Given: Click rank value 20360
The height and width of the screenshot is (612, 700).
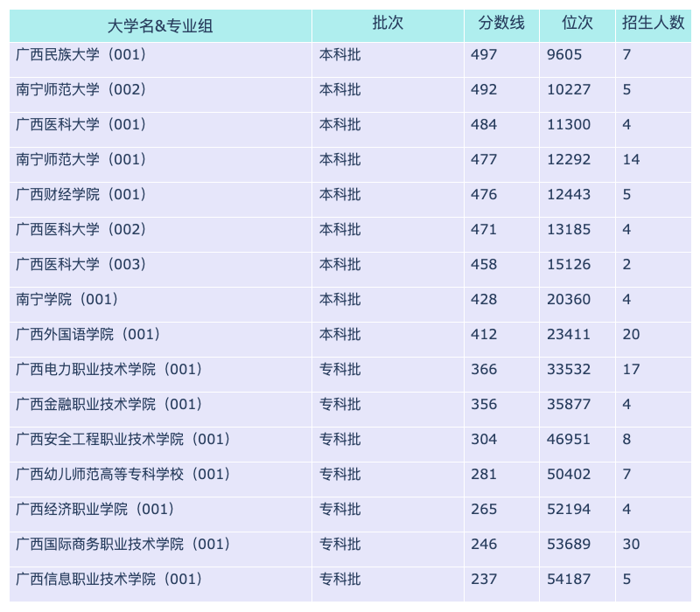Looking at the screenshot, I should (x=569, y=299).
